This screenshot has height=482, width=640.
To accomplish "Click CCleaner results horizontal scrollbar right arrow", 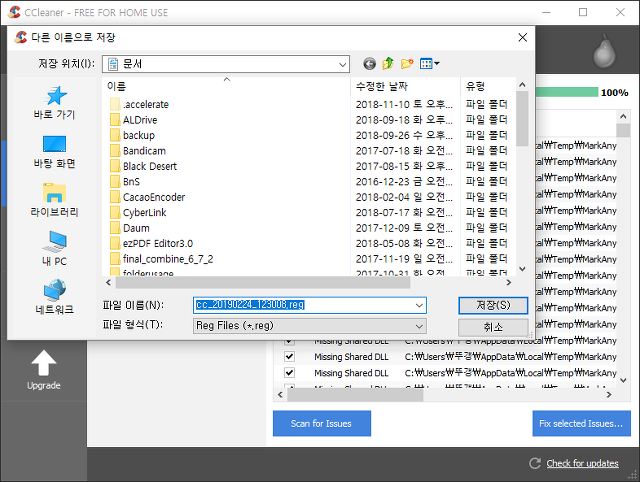I will (609, 395).
